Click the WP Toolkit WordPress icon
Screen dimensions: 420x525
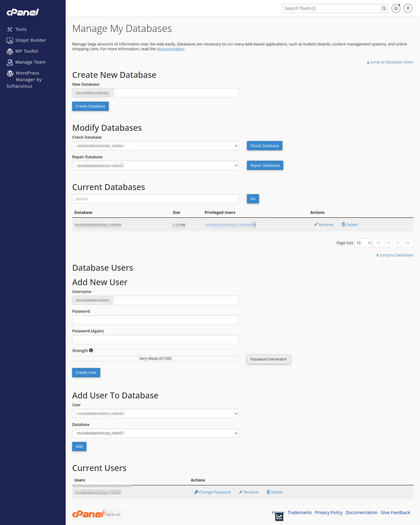pyautogui.click(x=10, y=51)
